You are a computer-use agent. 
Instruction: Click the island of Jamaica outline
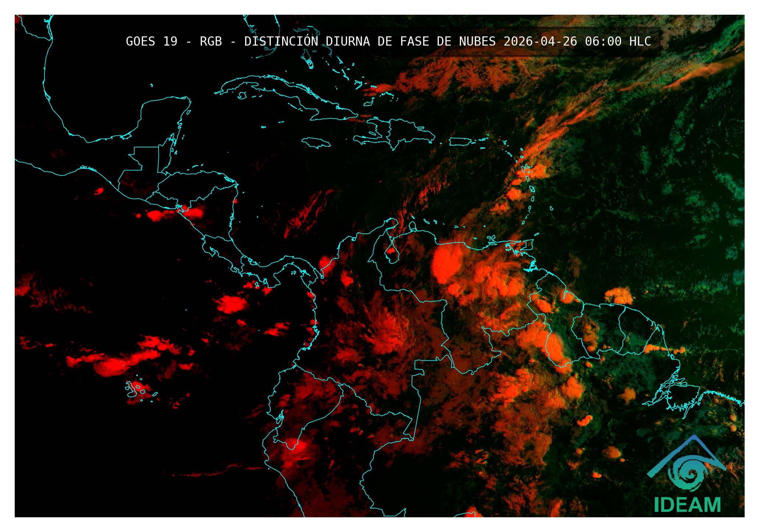point(316,142)
